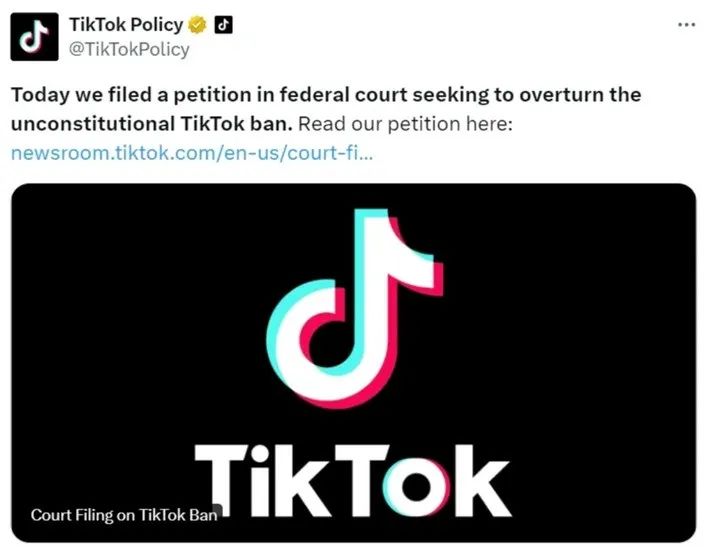709x549 pixels.
Task: Open the Court Filing link card image
Action: click(x=354, y=362)
